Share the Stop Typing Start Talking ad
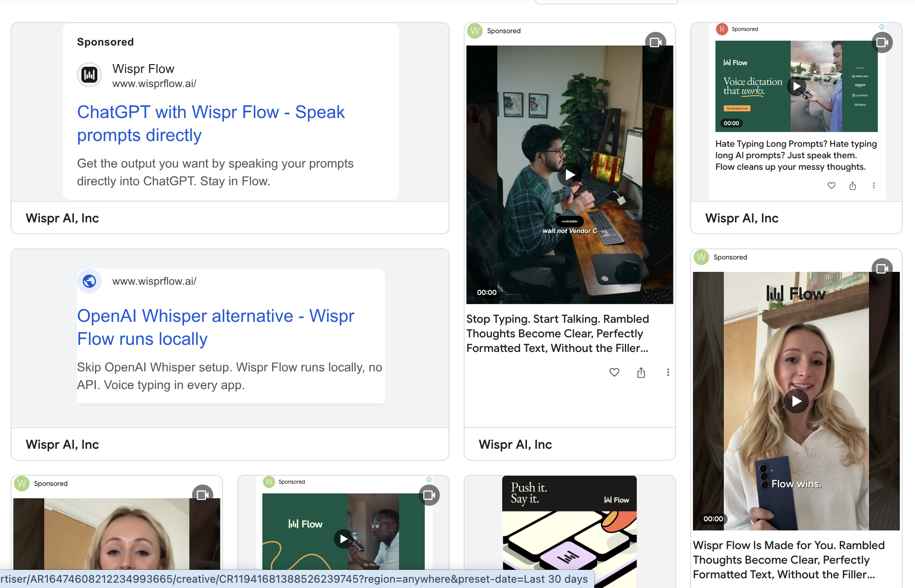 pyautogui.click(x=641, y=372)
